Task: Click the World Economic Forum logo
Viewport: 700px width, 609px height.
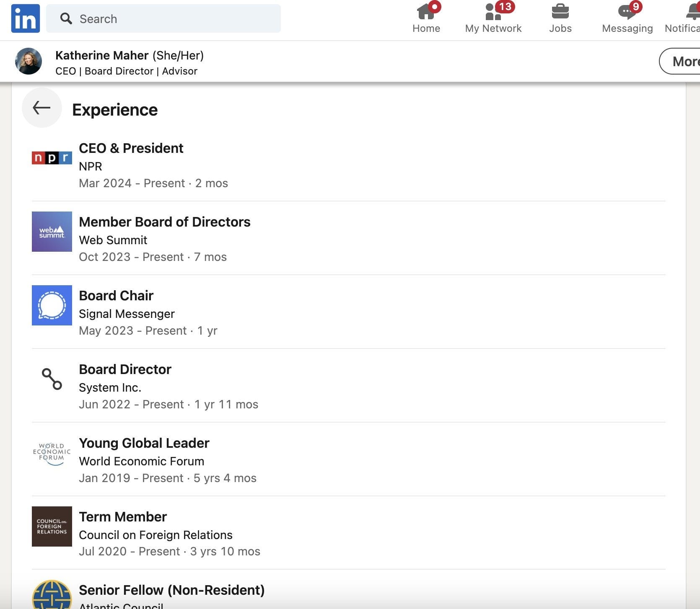Action: tap(52, 453)
